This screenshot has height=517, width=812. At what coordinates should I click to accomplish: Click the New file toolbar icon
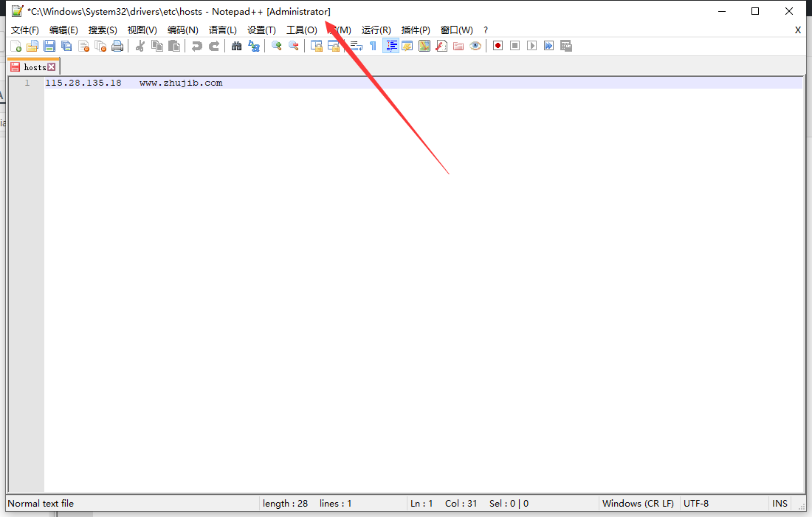[x=16, y=46]
